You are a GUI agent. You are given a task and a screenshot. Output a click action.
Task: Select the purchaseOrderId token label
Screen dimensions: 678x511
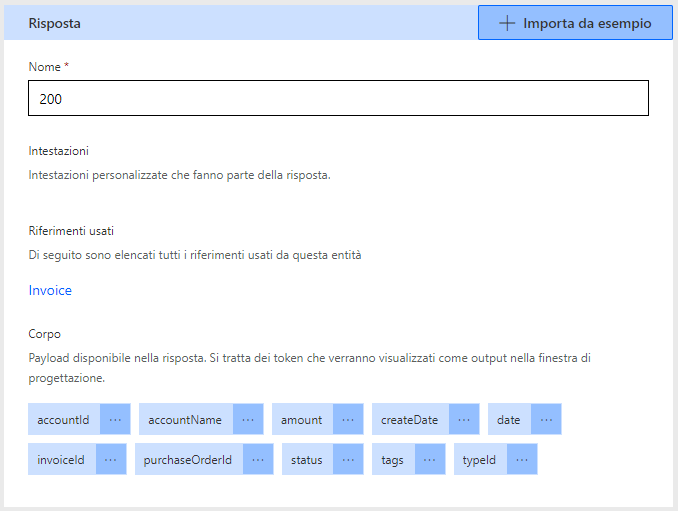(189, 460)
